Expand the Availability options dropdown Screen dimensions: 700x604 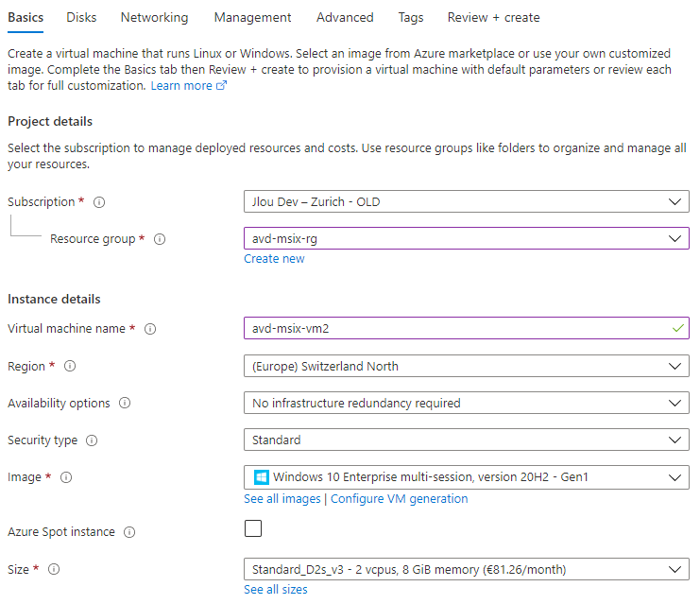pyautogui.click(x=466, y=404)
